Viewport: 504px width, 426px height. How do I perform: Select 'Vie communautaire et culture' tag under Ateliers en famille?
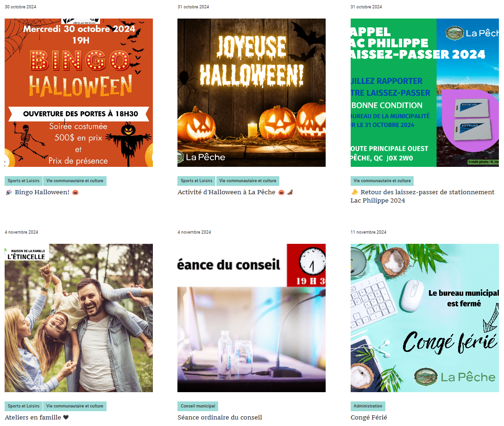tap(75, 406)
